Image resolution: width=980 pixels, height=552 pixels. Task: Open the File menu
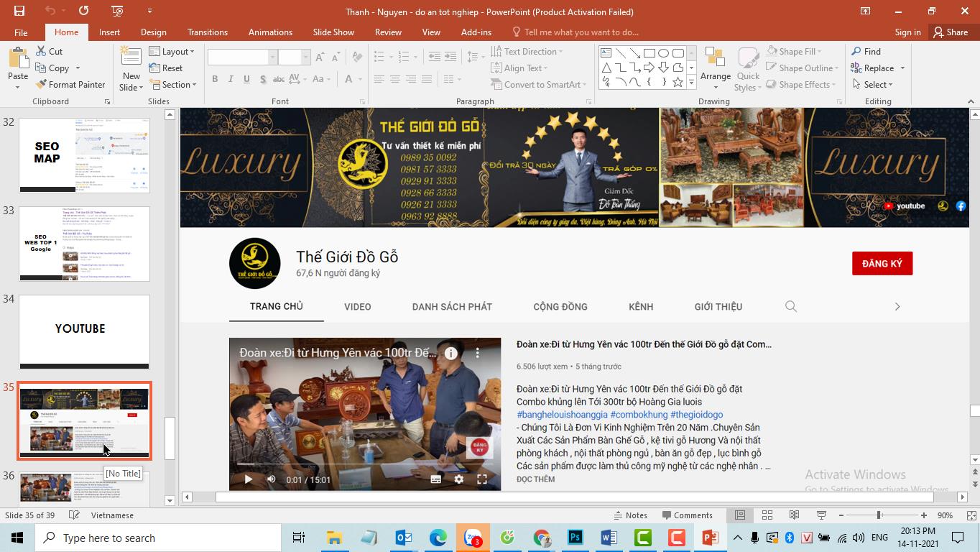click(21, 32)
